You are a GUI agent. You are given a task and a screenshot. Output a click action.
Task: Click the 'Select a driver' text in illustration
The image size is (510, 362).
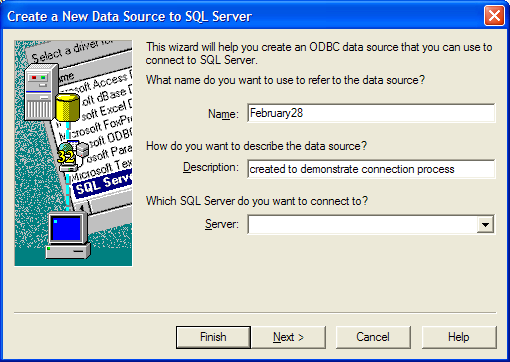coord(71,50)
